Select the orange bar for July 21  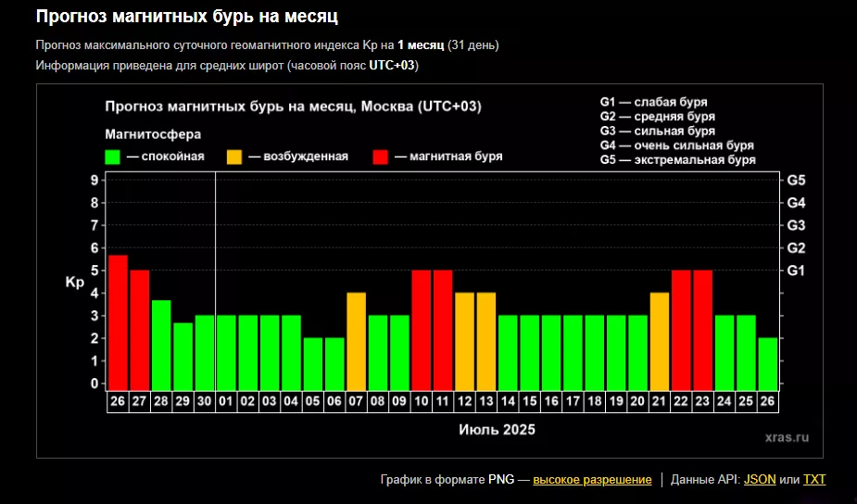[x=660, y=340]
